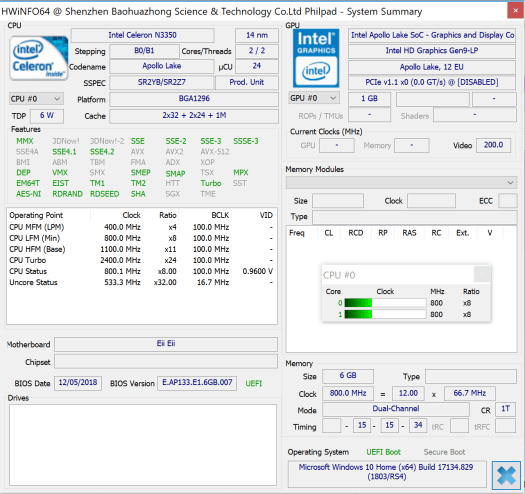This screenshot has height=494, width=525.
Task: Click the Cores/Threads 2 / 2 field
Action: point(257,51)
